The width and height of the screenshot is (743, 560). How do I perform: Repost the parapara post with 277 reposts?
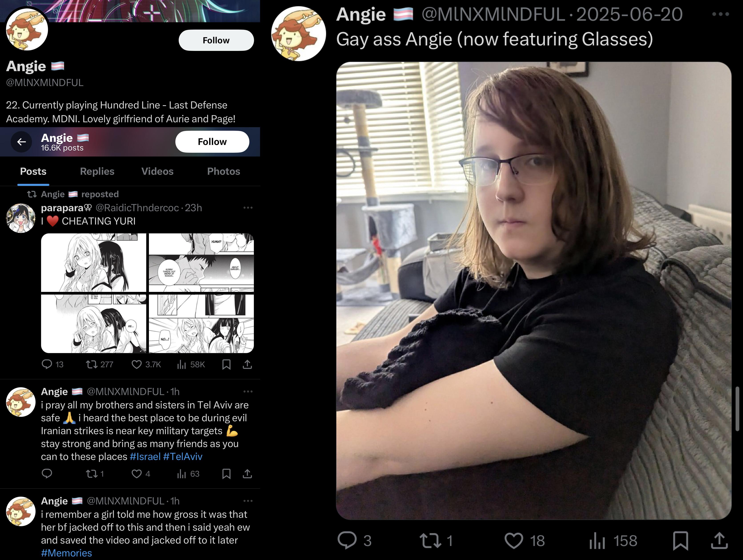click(x=91, y=365)
